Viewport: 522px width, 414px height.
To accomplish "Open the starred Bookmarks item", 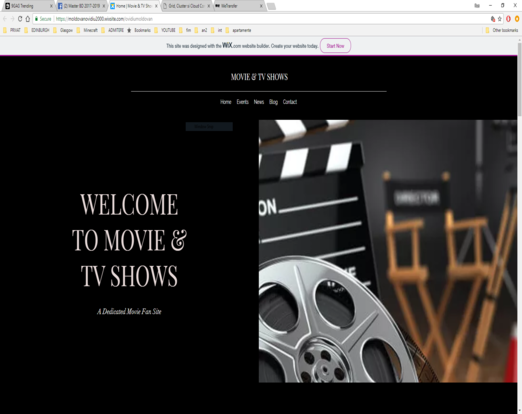I will (139, 30).
